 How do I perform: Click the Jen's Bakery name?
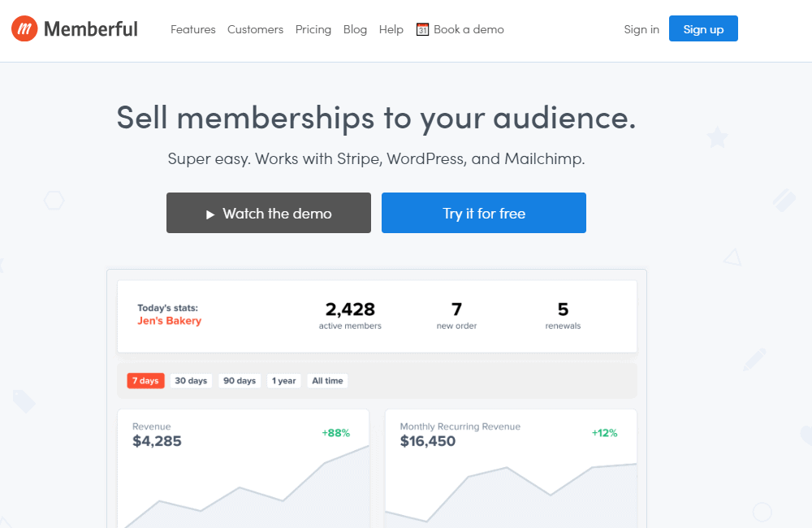click(169, 321)
